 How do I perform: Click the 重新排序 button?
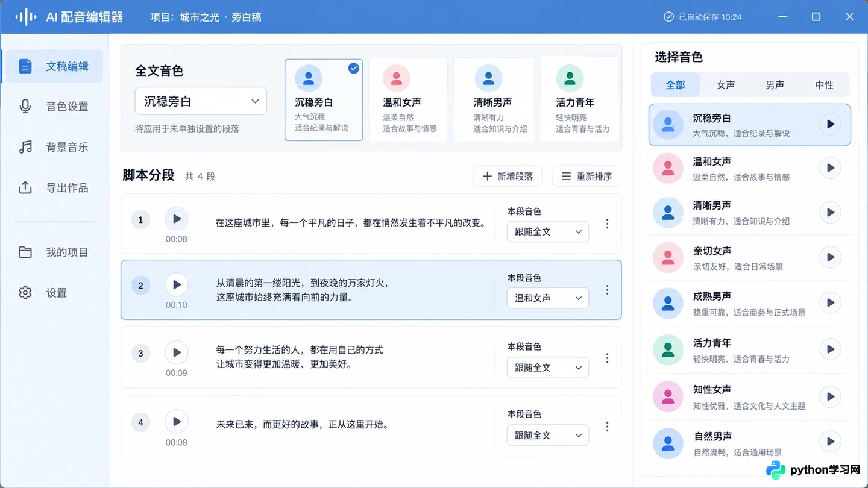click(587, 176)
